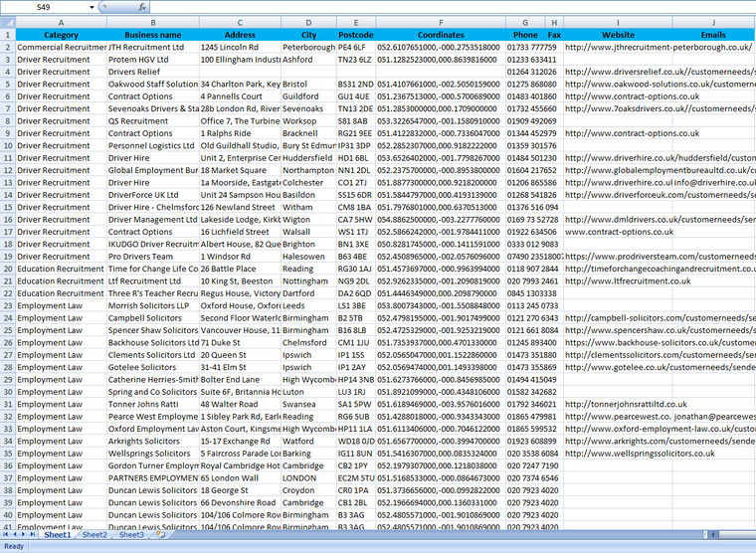Switch to the Sheet1 tab
The width and height of the screenshot is (756, 553).
[58, 535]
